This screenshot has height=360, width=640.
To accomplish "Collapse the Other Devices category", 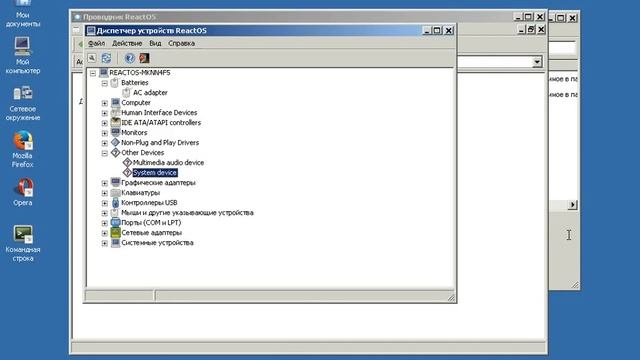I will click(x=104, y=153).
